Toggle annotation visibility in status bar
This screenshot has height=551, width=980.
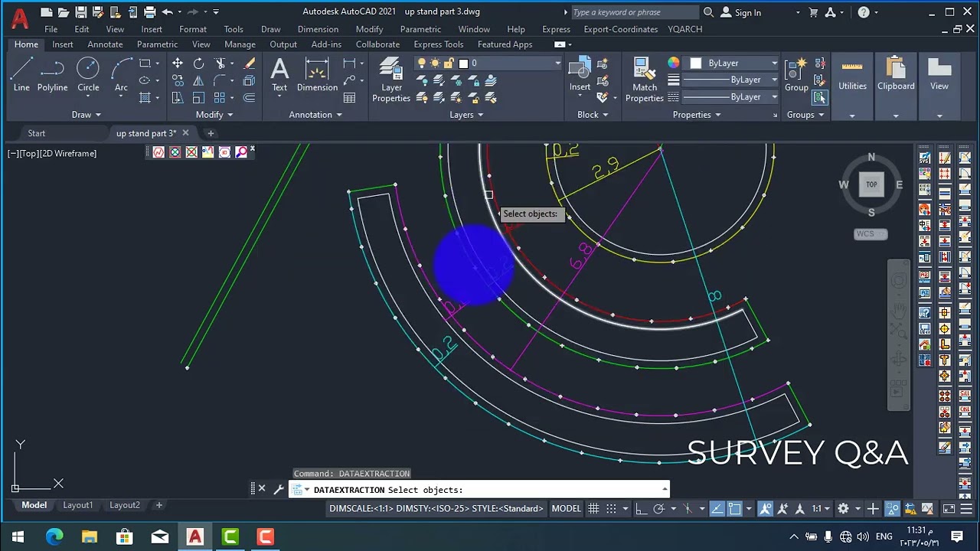pos(766,509)
